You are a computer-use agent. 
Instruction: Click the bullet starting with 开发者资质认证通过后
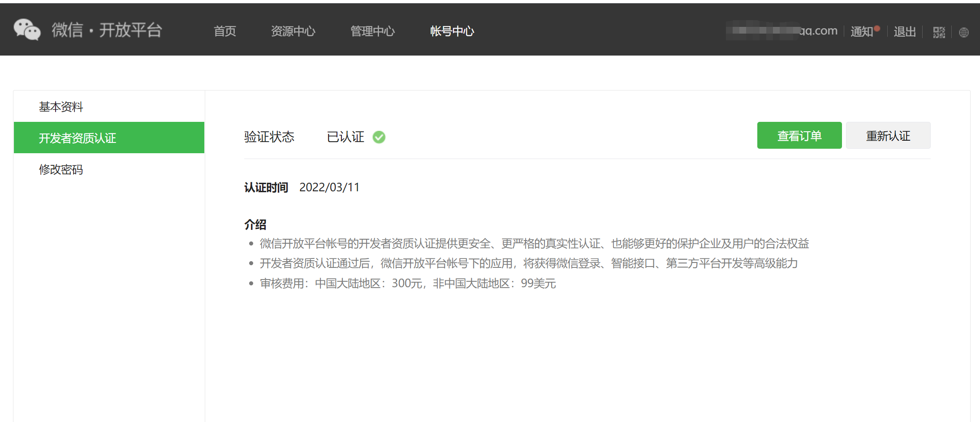click(x=529, y=263)
